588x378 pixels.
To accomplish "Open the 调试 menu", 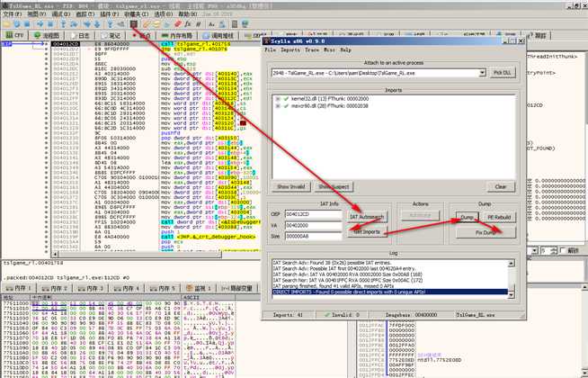I will pos(61,14).
